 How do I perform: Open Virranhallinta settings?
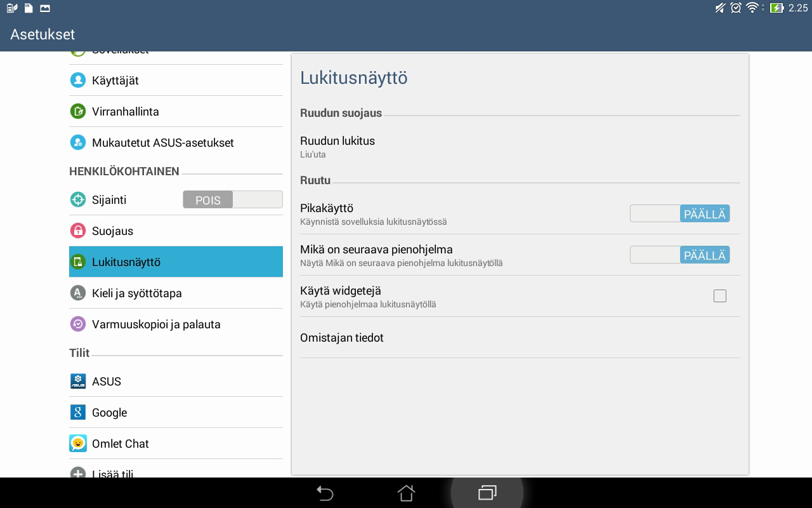176,111
